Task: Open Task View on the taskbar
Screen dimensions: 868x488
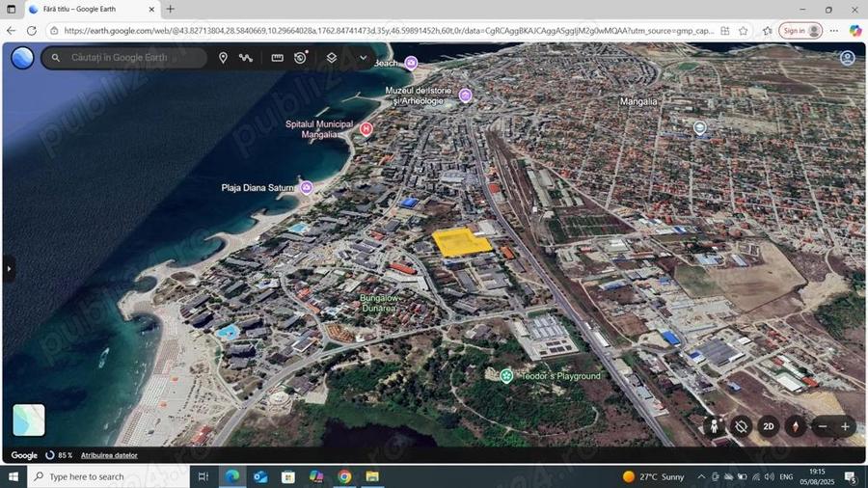Action: click(203, 476)
